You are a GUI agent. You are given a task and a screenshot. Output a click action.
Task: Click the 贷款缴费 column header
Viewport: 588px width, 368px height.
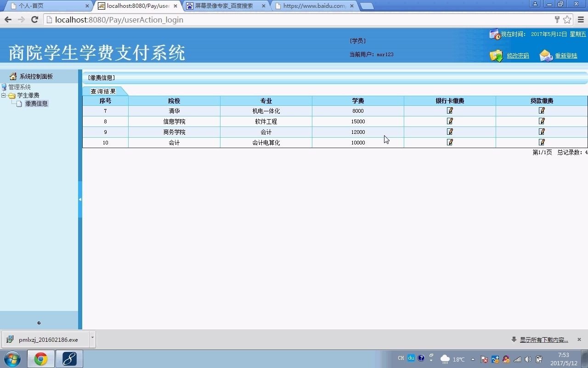[542, 101]
